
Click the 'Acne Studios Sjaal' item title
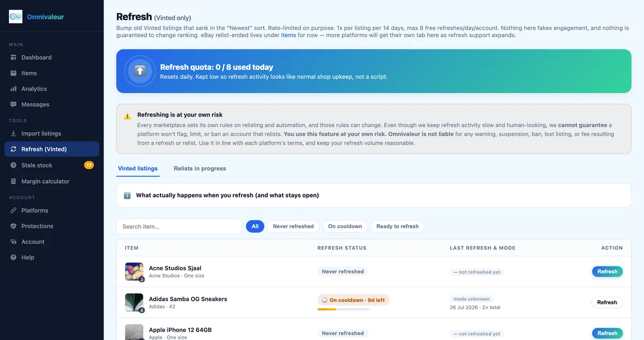pos(175,268)
